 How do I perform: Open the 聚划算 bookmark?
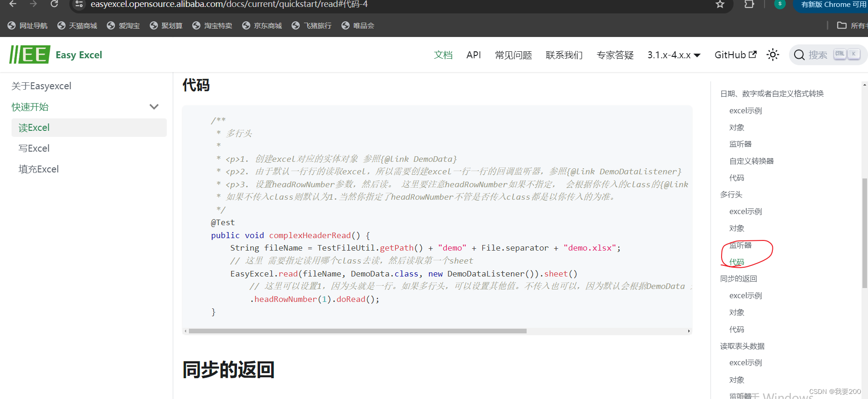(x=166, y=25)
